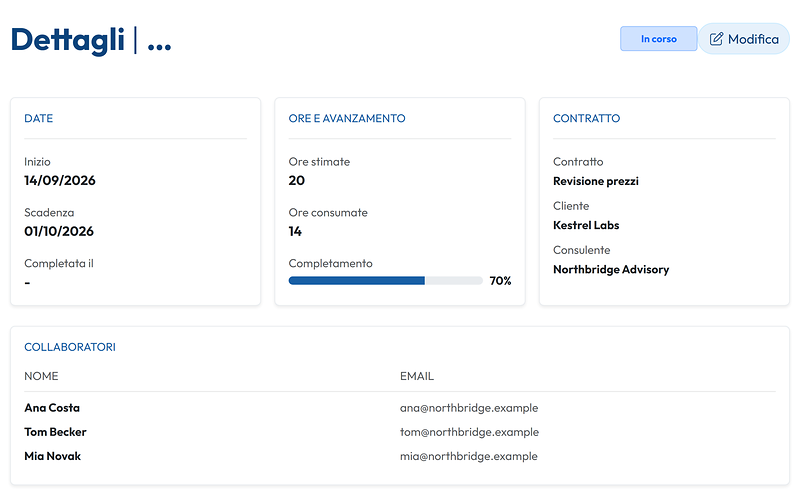Click the Inizio label
This screenshot has height=500, width=800.
[37, 162]
